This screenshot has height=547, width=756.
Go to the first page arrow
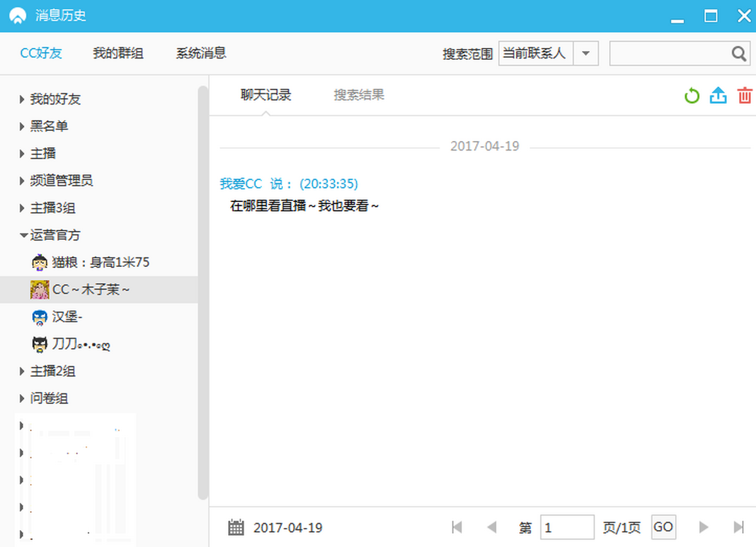coord(457,527)
